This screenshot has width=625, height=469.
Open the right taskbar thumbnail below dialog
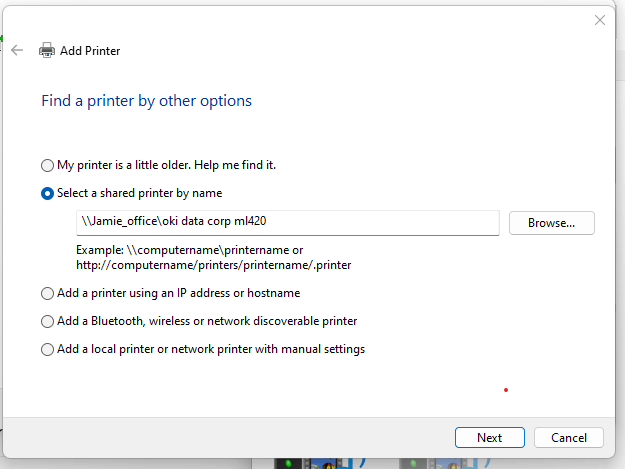click(438, 463)
